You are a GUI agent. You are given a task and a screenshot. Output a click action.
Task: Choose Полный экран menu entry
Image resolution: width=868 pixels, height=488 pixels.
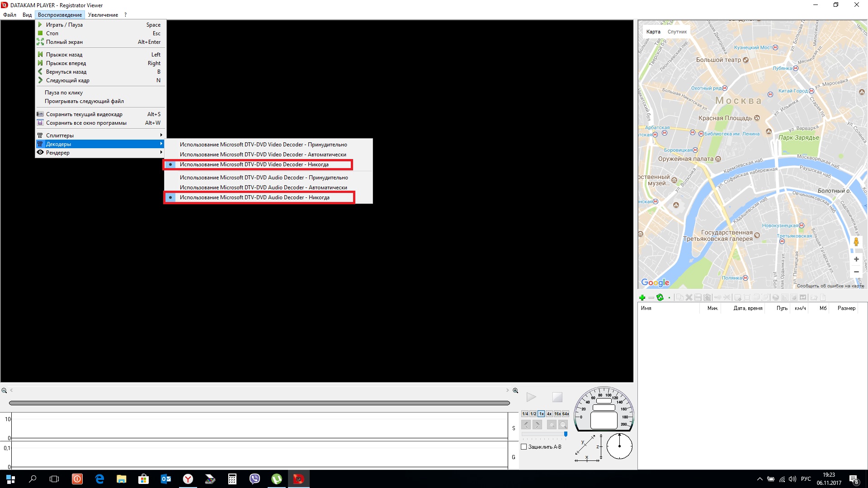click(64, 42)
